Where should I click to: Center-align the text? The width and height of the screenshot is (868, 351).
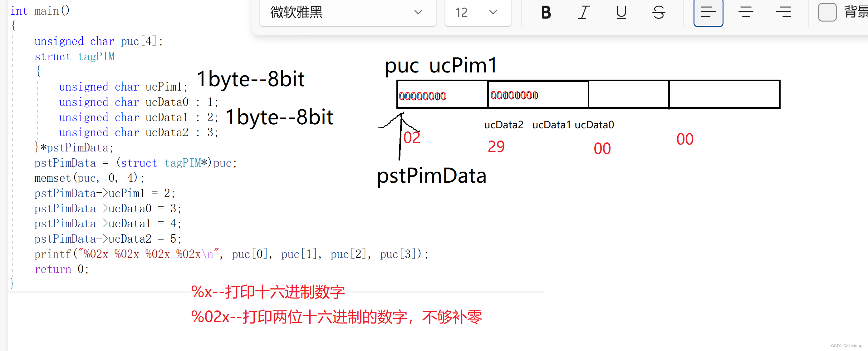click(x=745, y=12)
